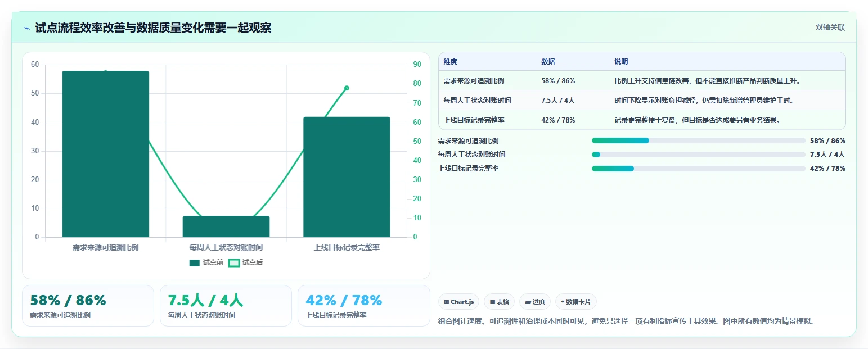The image size is (868, 349).
Task: Click the x-axis label 需求来源可追溯比例 under the chart
Action: tap(106, 247)
